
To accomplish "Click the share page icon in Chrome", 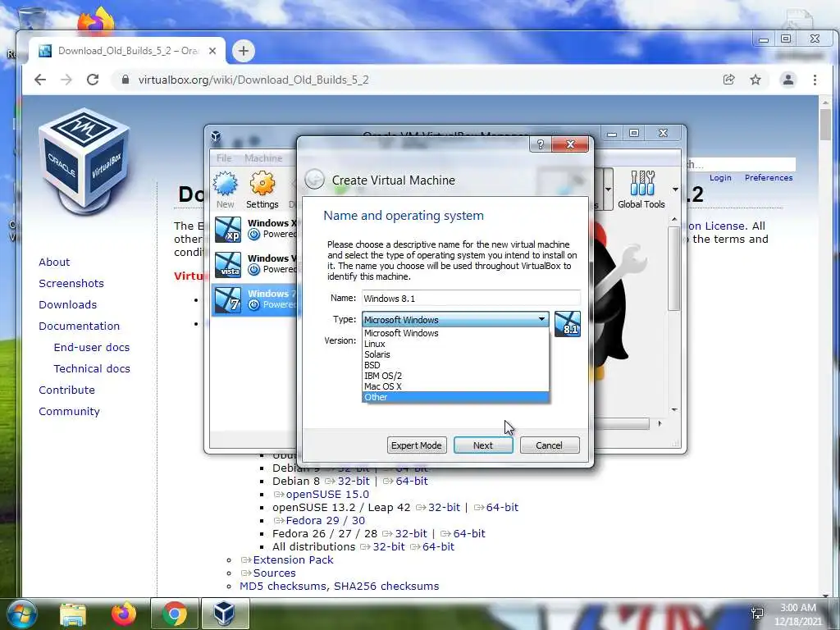I will pyautogui.click(x=728, y=80).
